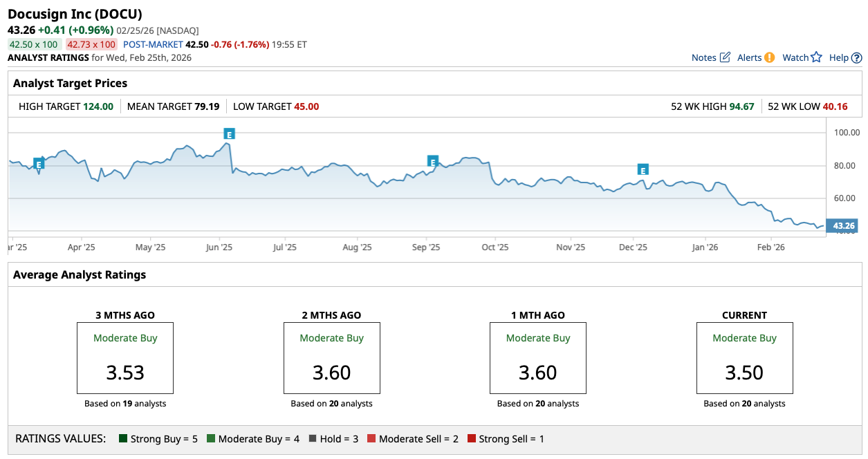The height and width of the screenshot is (459, 868).
Task: Click the Watch star icon
Action: pos(816,57)
